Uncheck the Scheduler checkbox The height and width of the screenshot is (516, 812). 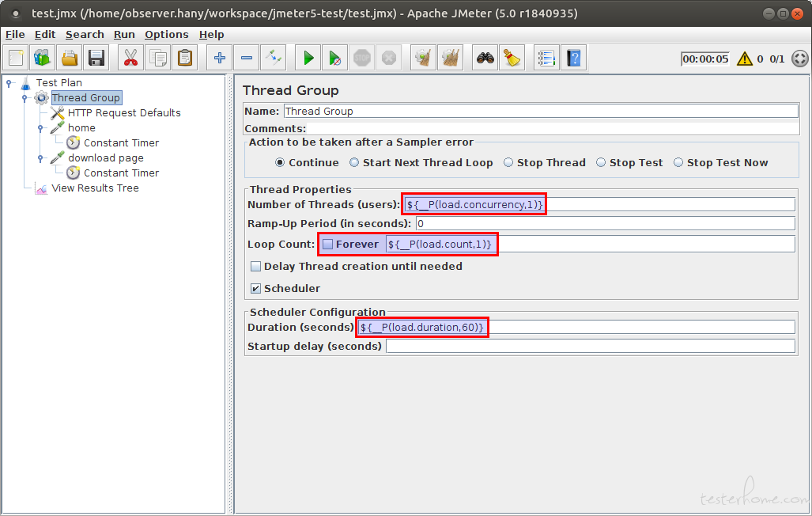[x=256, y=288]
